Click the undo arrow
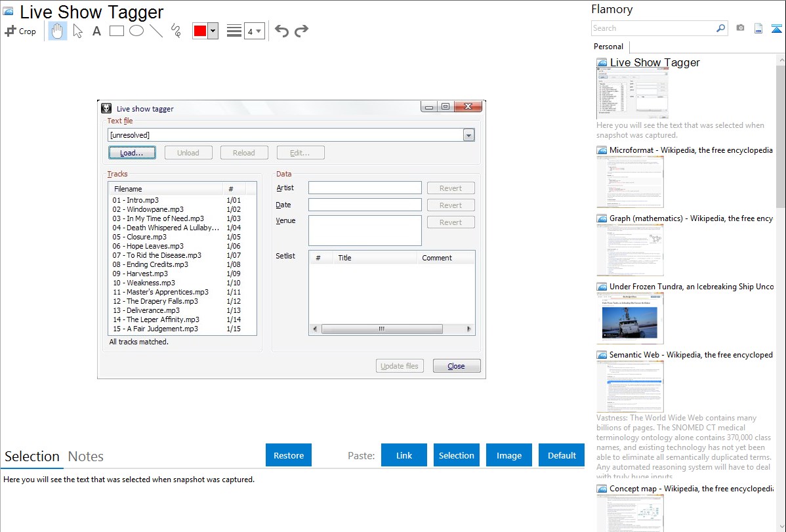Viewport: 786px width, 532px height. 281,31
